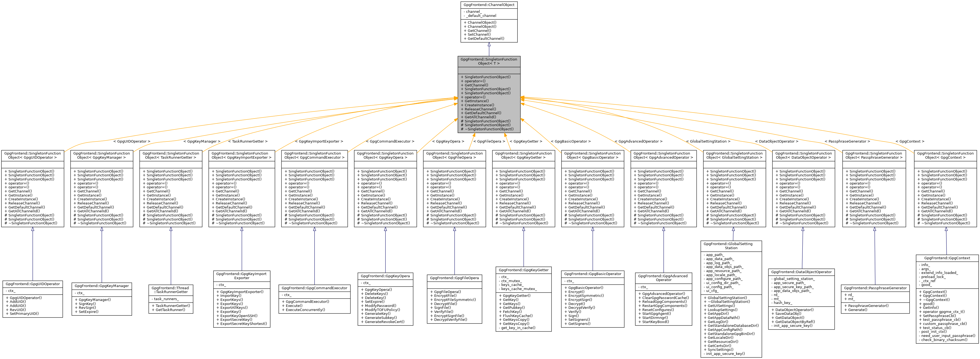980x359 pixels.
Task: Open SingletonFunctionObject< GpgCommandExecutor > node header
Action: (x=314, y=156)
